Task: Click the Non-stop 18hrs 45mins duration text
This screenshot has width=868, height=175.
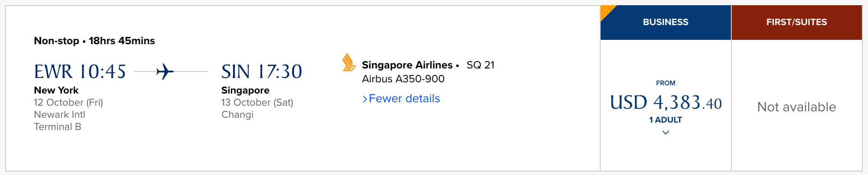Action: (94, 41)
